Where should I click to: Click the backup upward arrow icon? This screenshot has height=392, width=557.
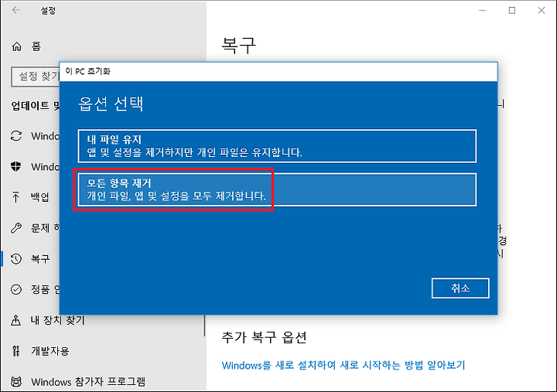pyautogui.click(x=16, y=196)
